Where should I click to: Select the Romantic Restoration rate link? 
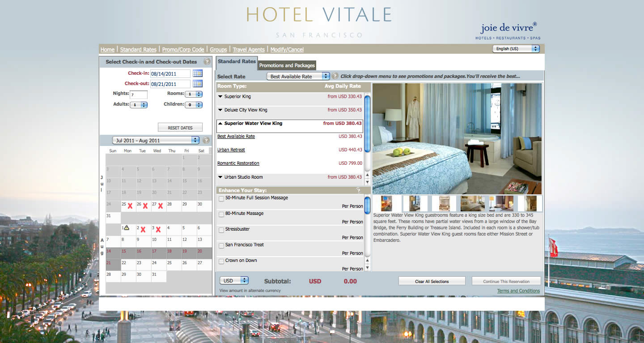pos(238,163)
